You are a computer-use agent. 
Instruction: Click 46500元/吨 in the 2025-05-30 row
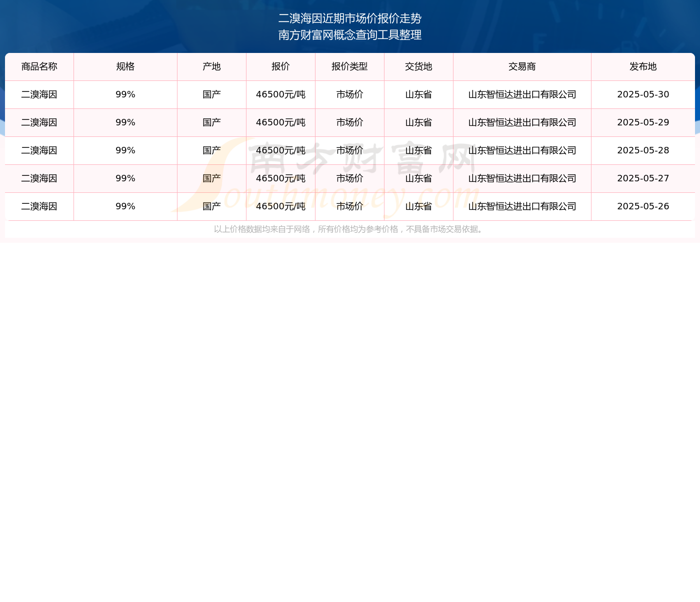[x=280, y=94]
